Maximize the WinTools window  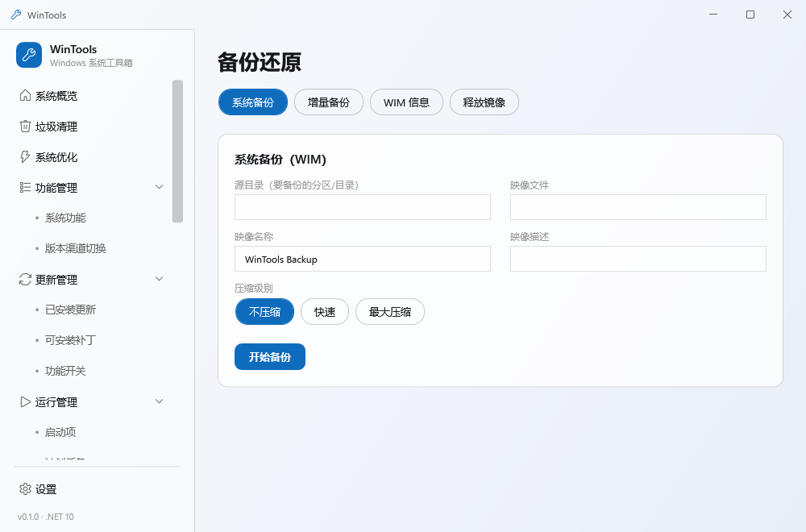pos(750,15)
